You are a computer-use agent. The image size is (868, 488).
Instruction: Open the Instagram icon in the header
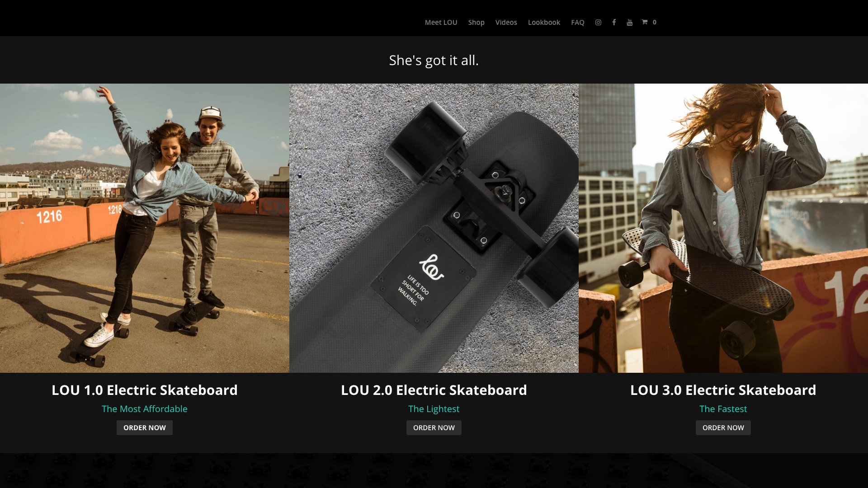pyautogui.click(x=598, y=22)
